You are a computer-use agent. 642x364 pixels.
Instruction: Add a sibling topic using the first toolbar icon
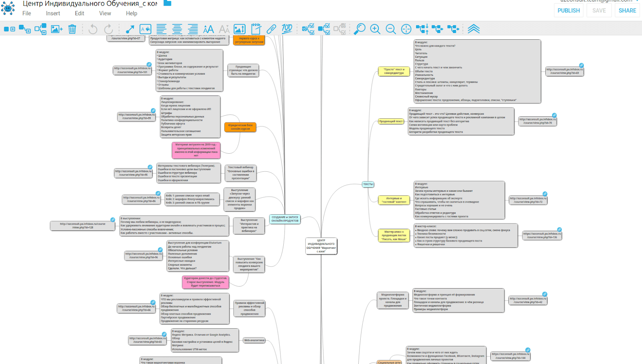[10, 29]
